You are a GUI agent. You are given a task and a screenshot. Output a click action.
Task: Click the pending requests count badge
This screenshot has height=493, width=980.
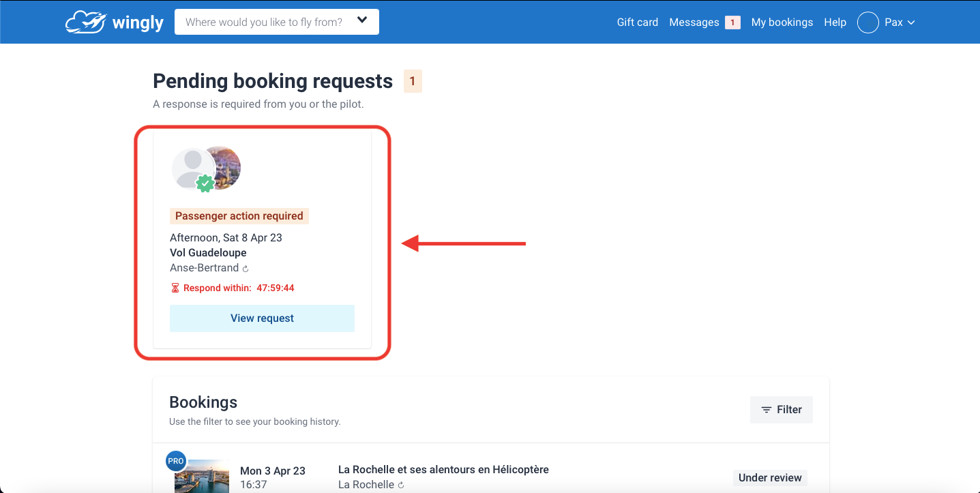(413, 81)
